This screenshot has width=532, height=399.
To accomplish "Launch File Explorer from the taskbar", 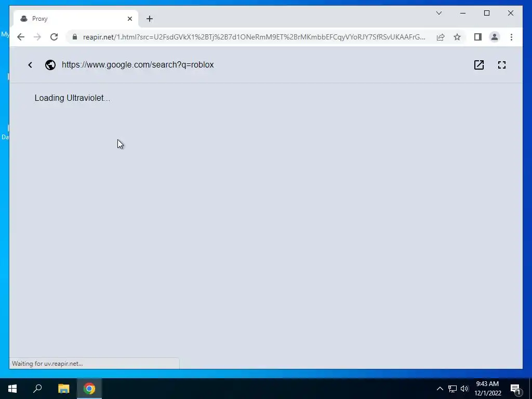I will [63, 389].
